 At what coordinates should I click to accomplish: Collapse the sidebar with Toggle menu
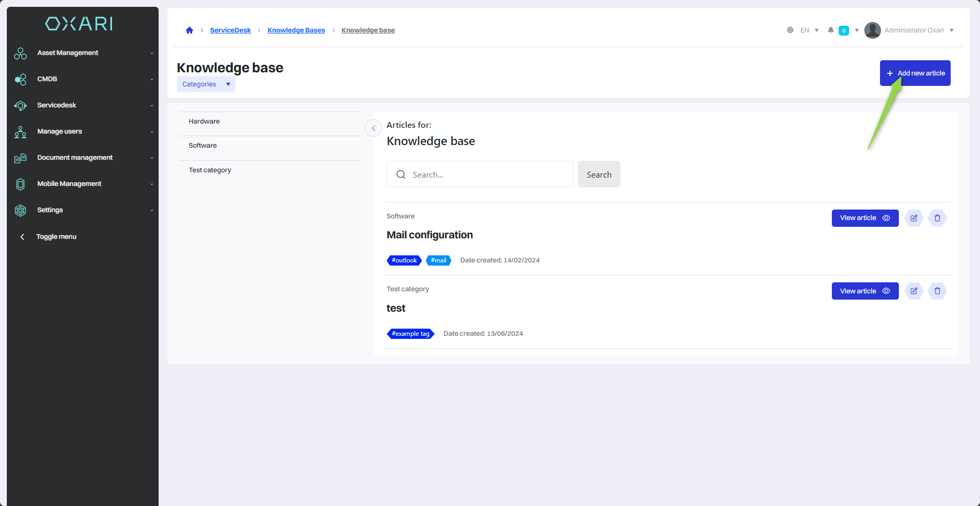coord(56,237)
